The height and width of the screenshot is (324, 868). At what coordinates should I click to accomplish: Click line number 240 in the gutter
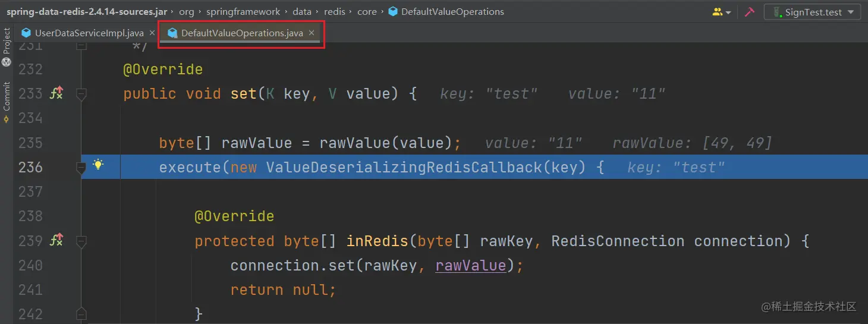tap(30, 265)
